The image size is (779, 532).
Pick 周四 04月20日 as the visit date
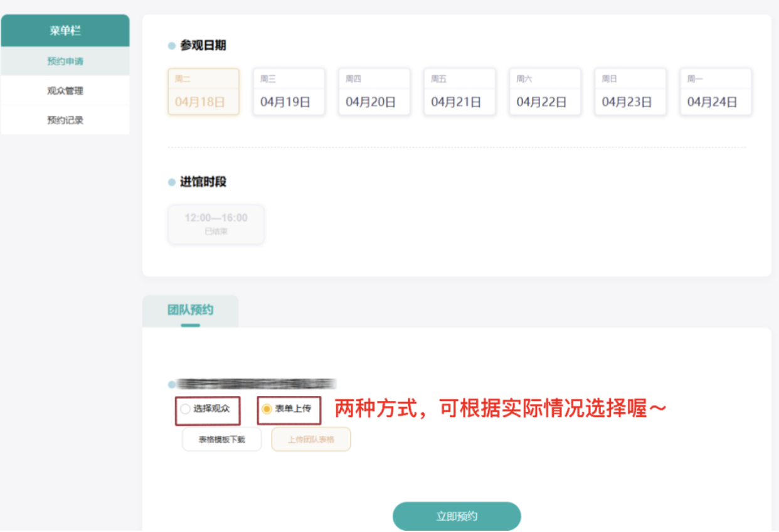(374, 92)
